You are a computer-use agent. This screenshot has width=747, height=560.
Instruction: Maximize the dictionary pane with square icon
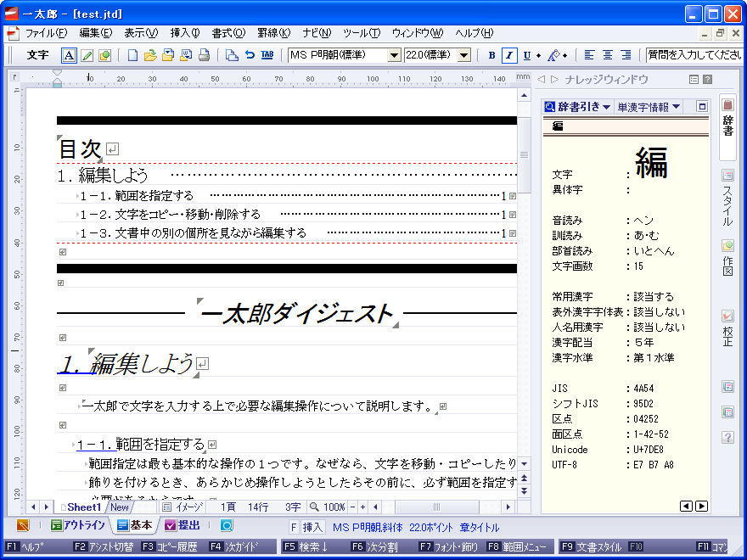pyautogui.click(x=702, y=107)
